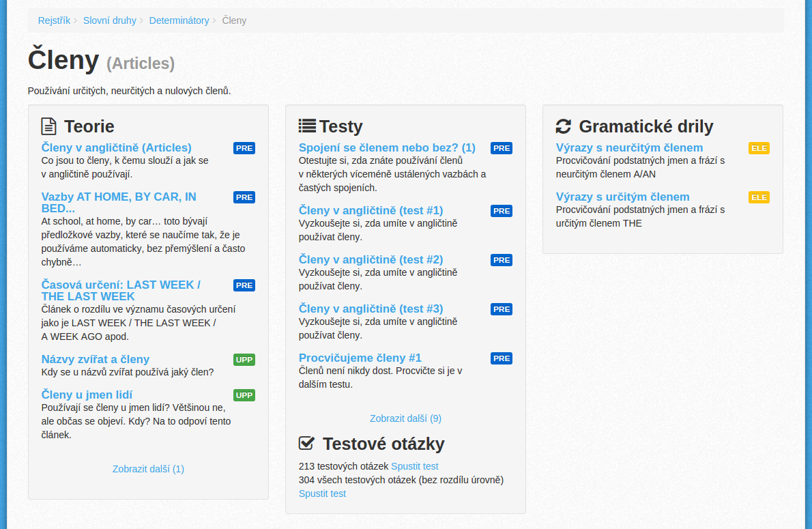Viewport: 812px width, 529px height.
Task: Launch Spustit test for 213 questions
Action: (415, 466)
